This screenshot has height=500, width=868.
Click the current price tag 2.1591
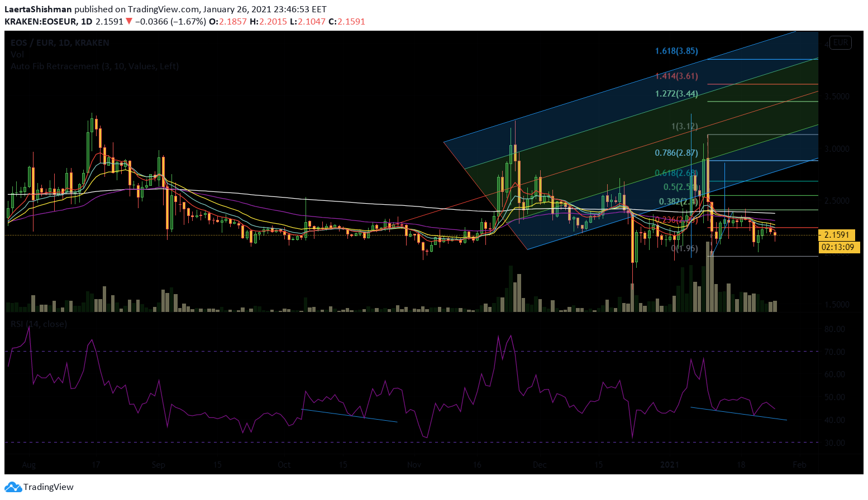[837, 235]
